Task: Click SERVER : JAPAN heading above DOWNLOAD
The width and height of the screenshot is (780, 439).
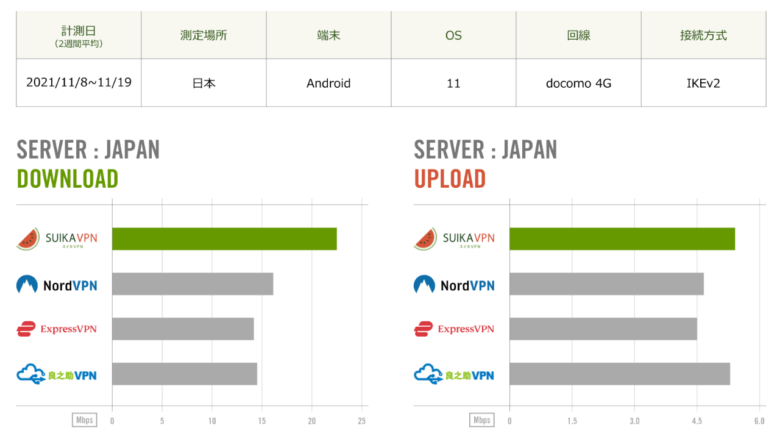Action: (88, 150)
